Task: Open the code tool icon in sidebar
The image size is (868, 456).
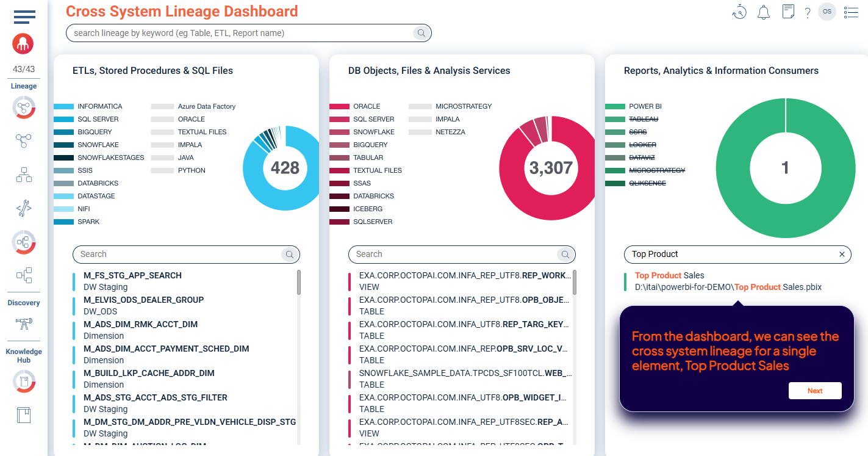Action: coord(24,209)
